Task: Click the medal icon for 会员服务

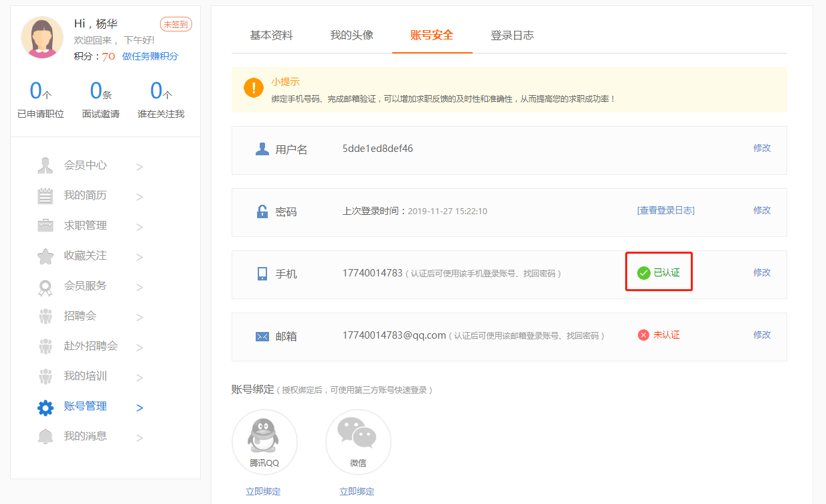Action: (46, 287)
